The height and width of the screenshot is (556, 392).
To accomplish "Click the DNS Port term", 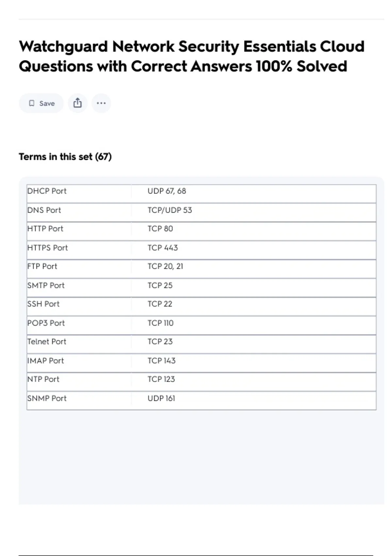I will click(x=44, y=210).
